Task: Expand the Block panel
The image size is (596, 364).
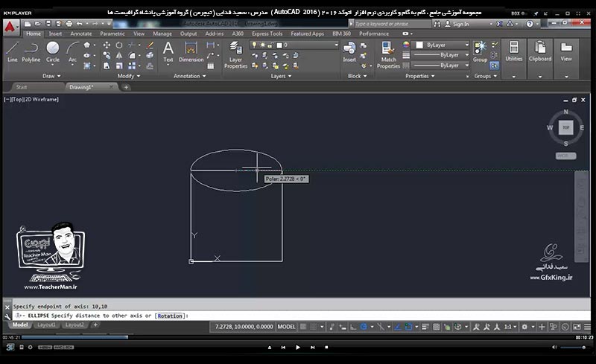Action: pos(358,76)
